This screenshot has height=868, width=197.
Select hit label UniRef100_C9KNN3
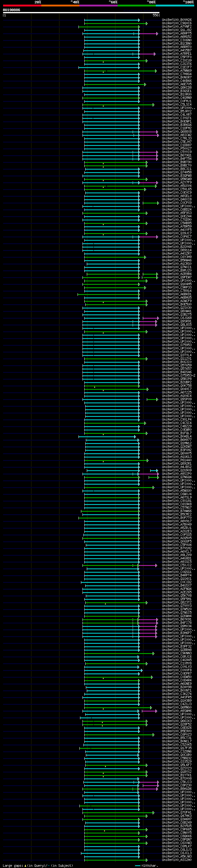pyautogui.click(x=177, y=653)
